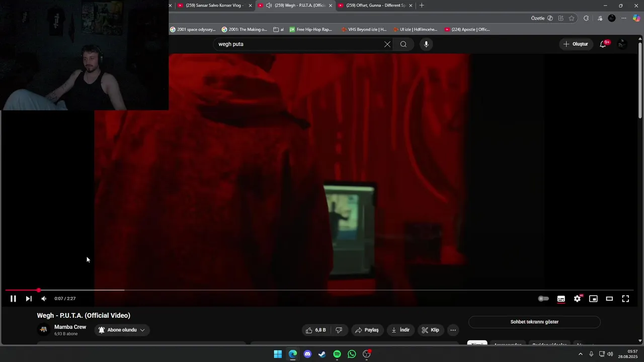Image resolution: width=644 pixels, height=362 pixels.
Task: Pause the Wegh P.U.T.A. video
Action: [x=13, y=299]
